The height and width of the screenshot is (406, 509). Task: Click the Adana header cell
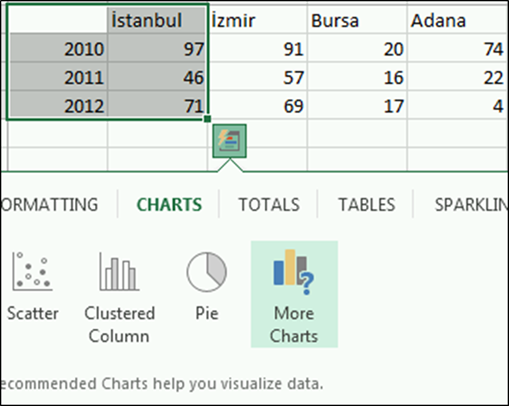click(x=458, y=20)
